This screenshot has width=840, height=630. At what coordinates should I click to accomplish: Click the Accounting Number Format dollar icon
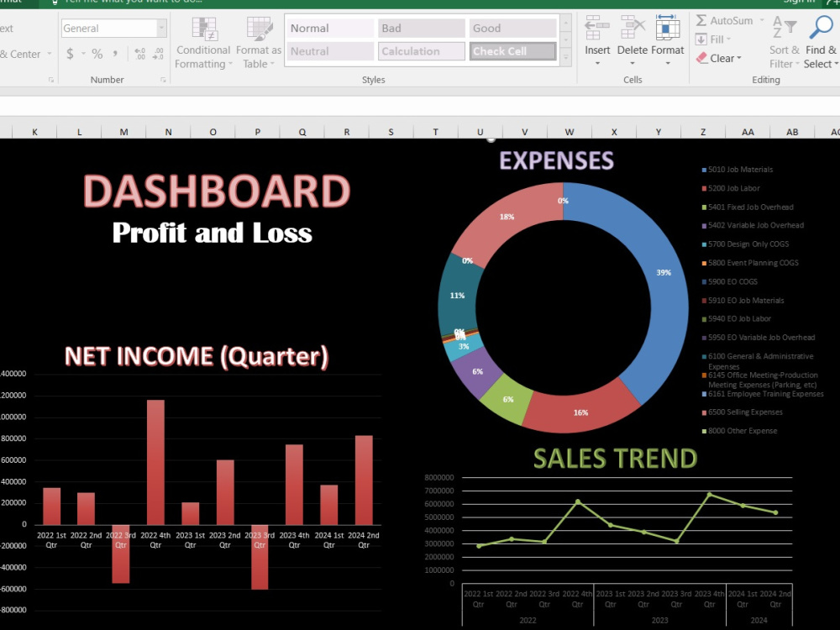point(70,54)
